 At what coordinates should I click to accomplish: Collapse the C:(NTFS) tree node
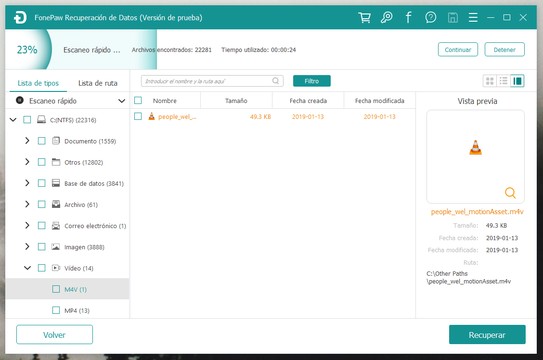click(x=13, y=120)
